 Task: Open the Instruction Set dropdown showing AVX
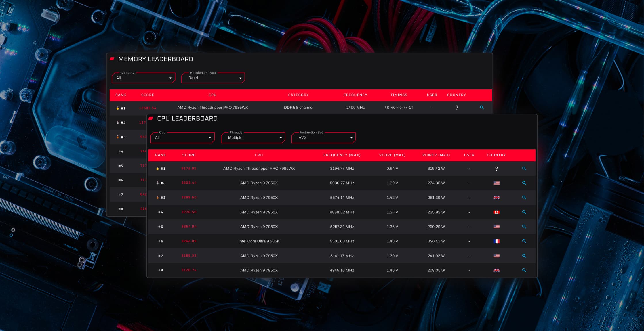[324, 138]
